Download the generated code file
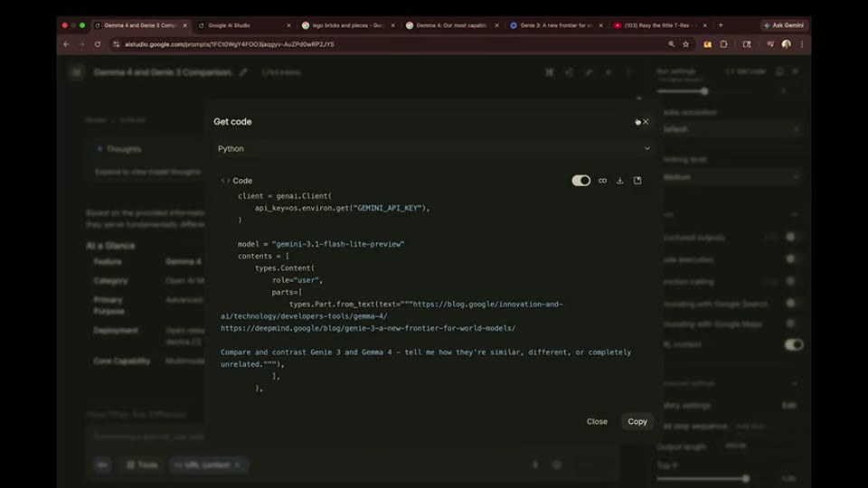The height and width of the screenshot is (488, 868). coord(620,181)
